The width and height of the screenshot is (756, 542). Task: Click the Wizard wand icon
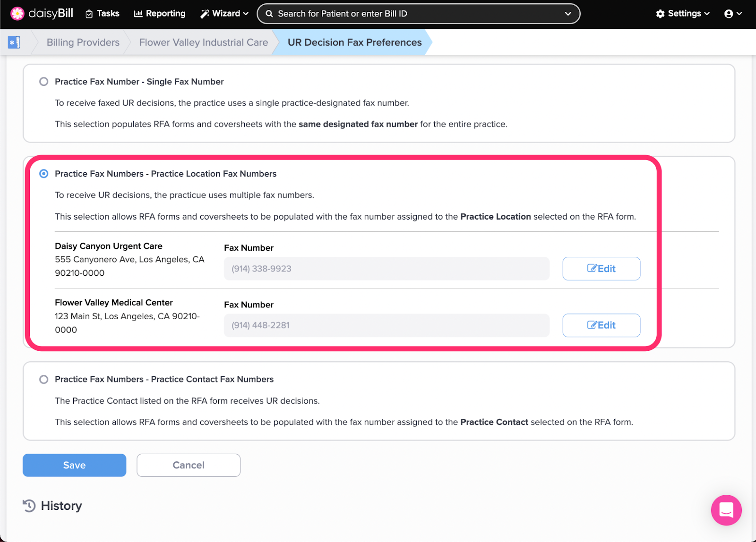coord(205,14)
